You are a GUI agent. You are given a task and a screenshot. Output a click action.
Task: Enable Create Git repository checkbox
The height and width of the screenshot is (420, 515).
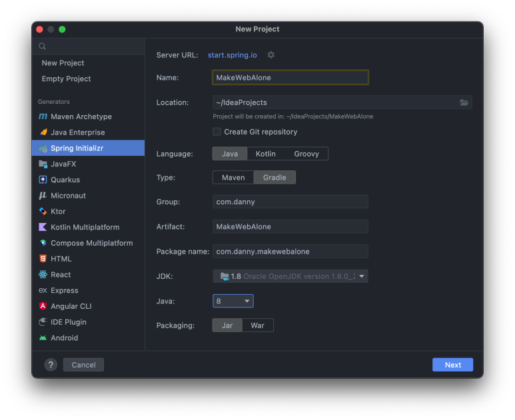click(217, 132)
